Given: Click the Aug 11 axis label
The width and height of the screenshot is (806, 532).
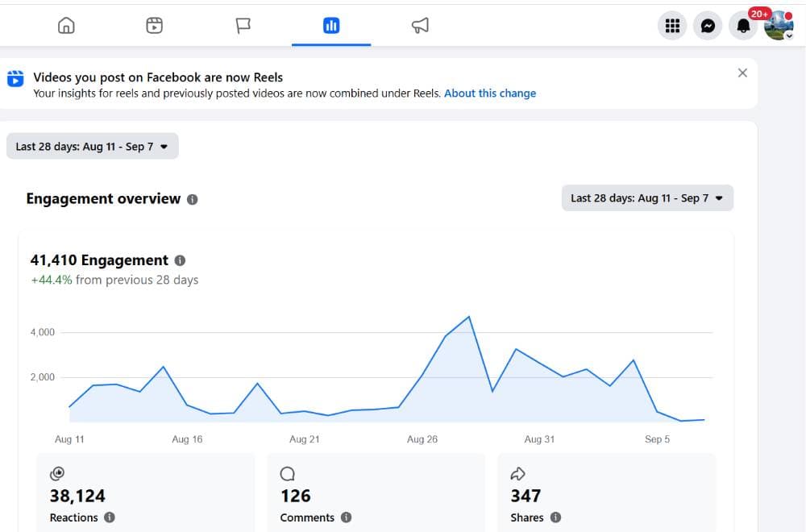Looking at the screenshot, I should [x=69, y=439].
